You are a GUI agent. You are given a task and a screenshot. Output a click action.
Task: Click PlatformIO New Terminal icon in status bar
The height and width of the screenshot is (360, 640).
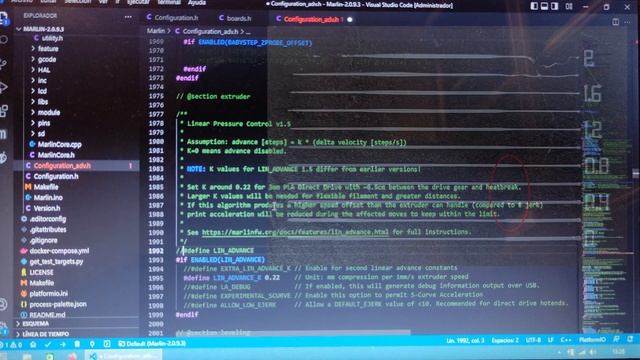pos(107,344)
